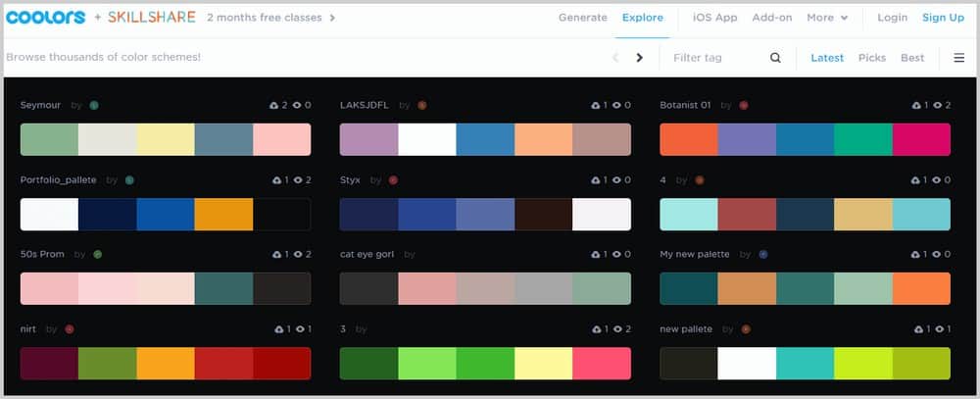Screen dimensions: 980x399
Task: Click the Sign Up button
Action: [943, 18]
